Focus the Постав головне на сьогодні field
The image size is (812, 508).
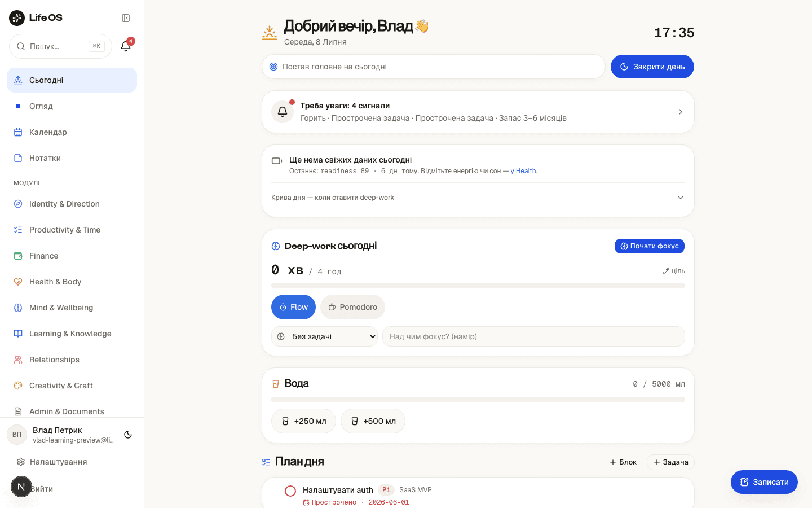point(433,67)
